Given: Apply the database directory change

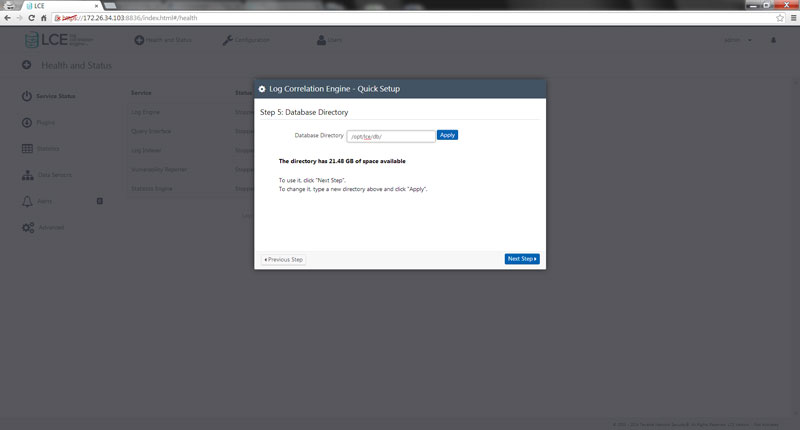Looking at the screenshot, I should pos(447,135).
